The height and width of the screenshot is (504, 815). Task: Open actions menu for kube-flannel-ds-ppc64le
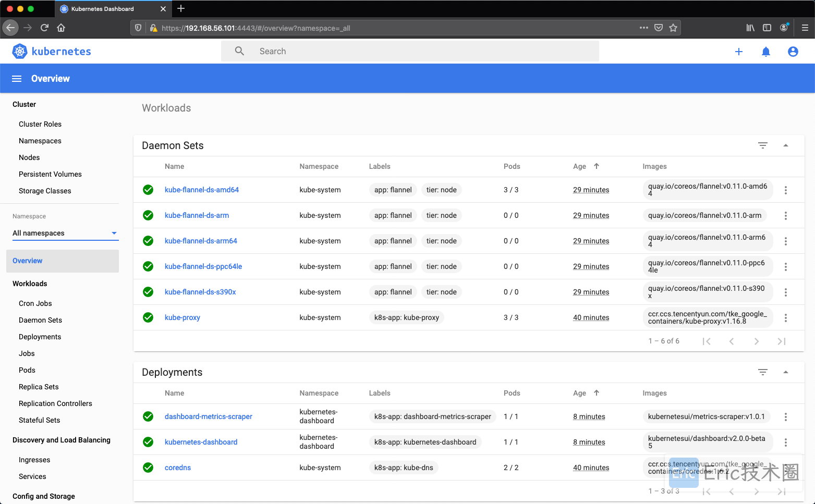[786, 267]
